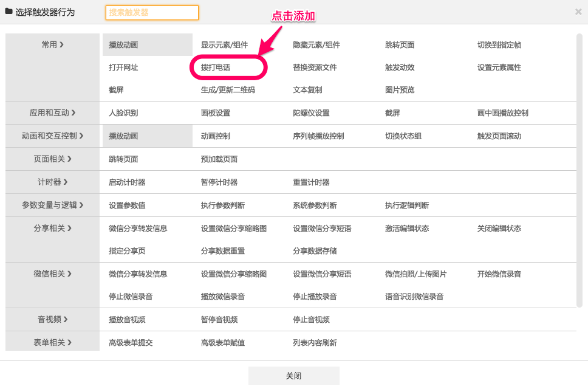Choose 替换资源文件 behavior
This screenshot has height=386, width=588.
pos(315,67)
